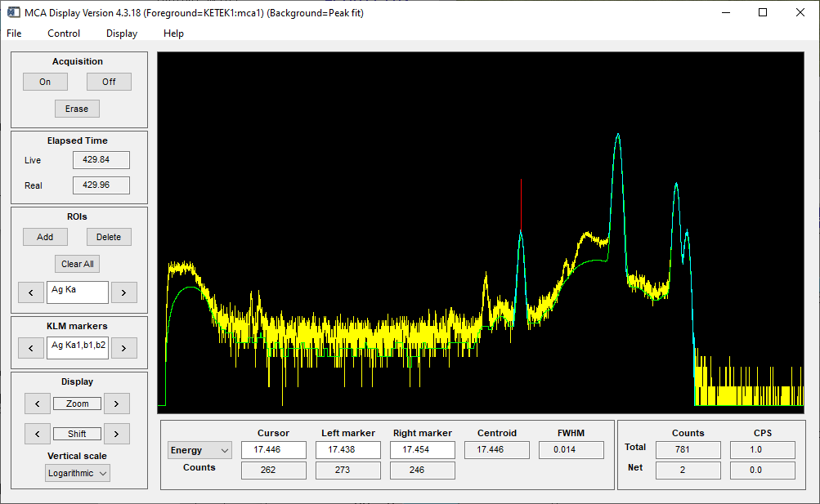
Task: Clear All ROIs
Action: point(78,265)
